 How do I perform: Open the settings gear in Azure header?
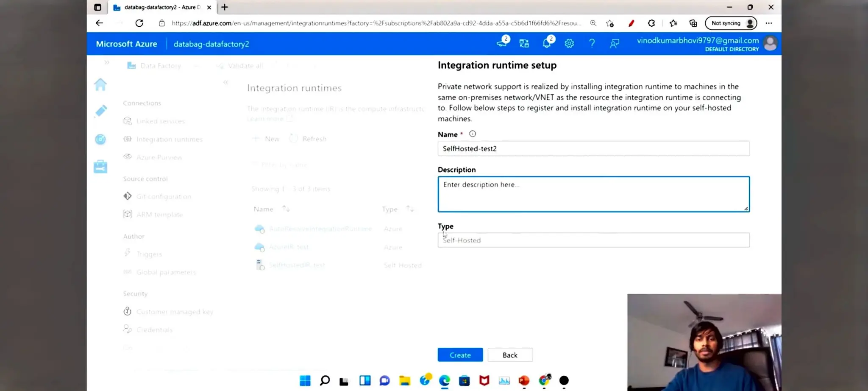point(569,43)
